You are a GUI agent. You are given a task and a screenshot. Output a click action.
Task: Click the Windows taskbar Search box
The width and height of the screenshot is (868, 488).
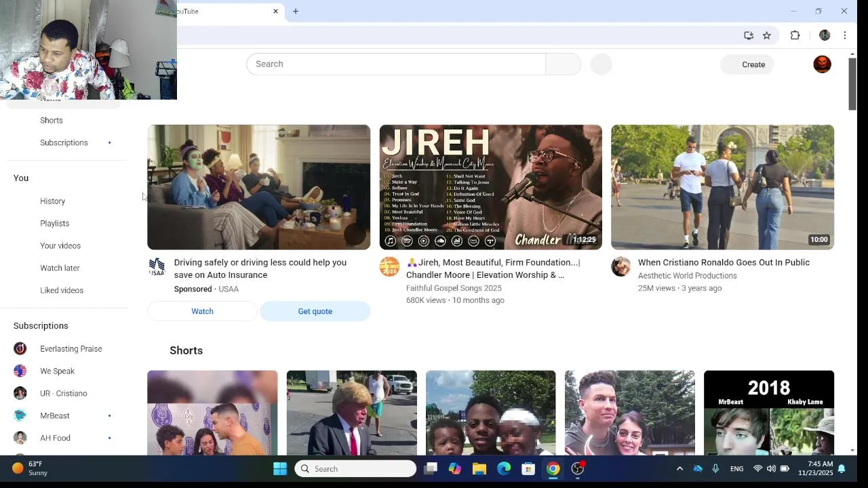pyautogui.click(x=355, y=468)
